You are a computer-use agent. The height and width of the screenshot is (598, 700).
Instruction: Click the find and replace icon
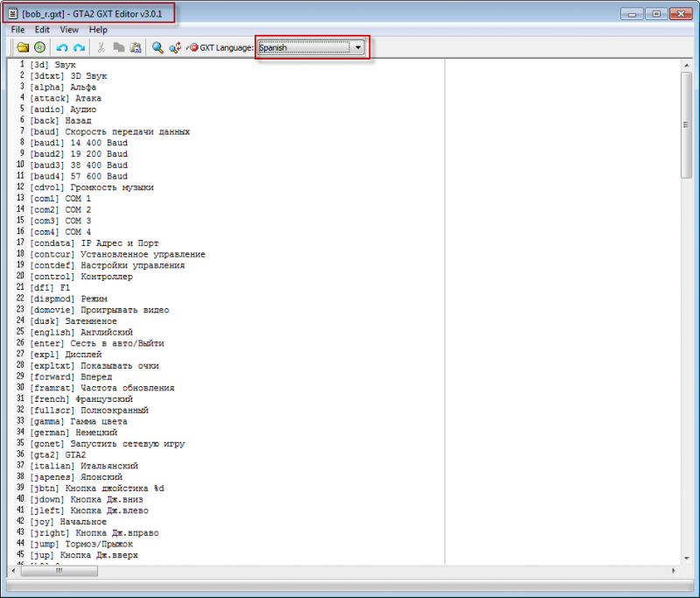pos(174,47)
